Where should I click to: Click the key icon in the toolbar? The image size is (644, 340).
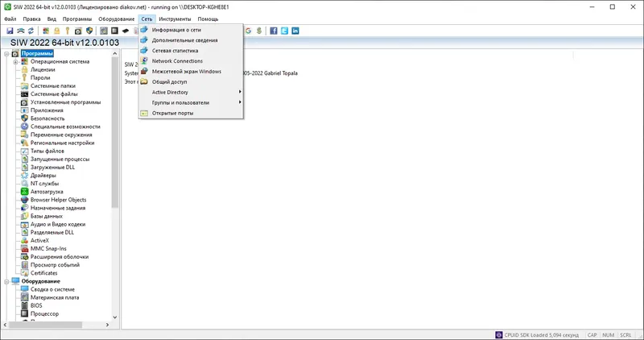point(68,31)
